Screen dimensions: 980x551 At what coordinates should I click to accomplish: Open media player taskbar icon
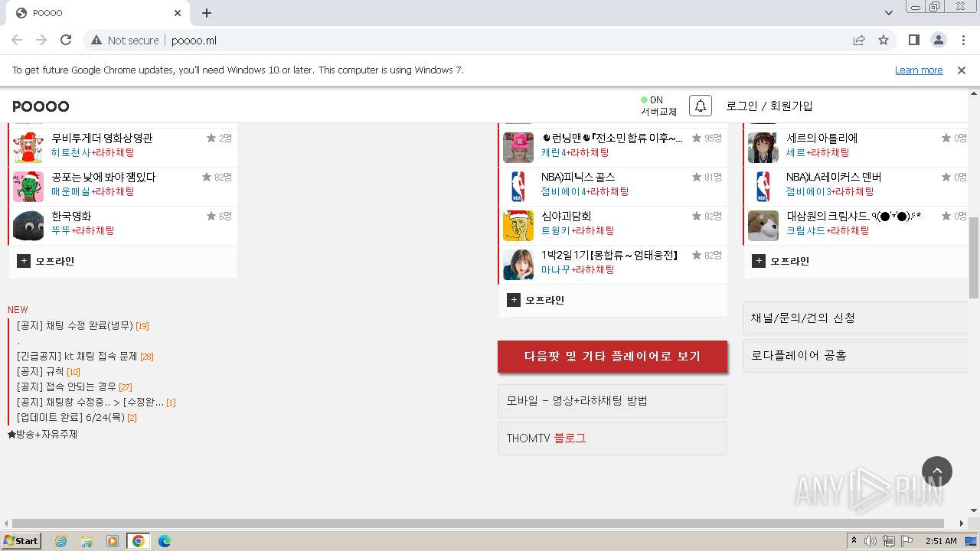click(x=113, y=541)
